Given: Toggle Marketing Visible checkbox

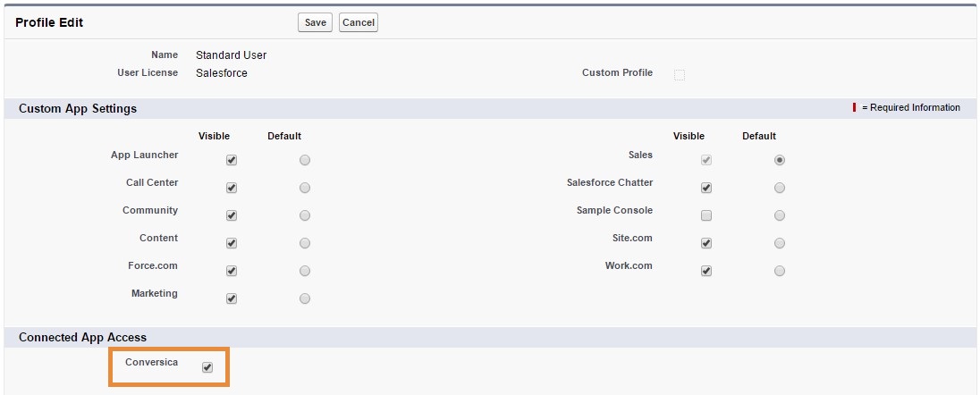Looking at the screenshot, I should (x=232, y=298).
